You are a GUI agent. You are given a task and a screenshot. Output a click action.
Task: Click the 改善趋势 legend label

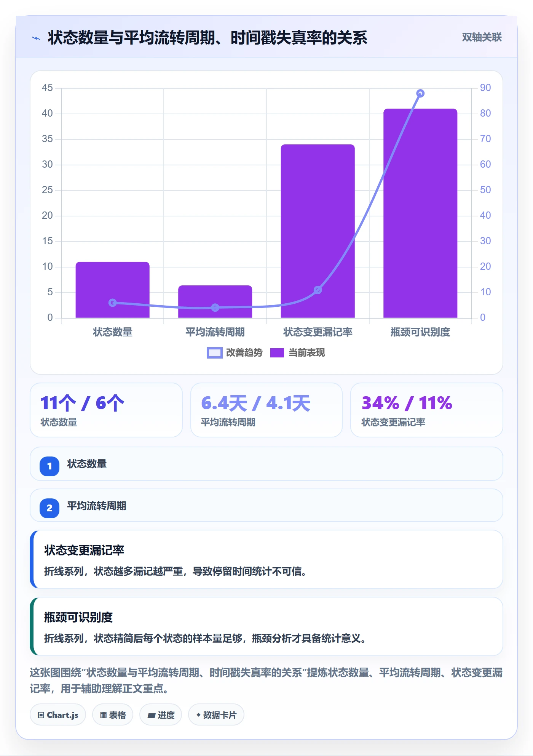coord(244,353)
